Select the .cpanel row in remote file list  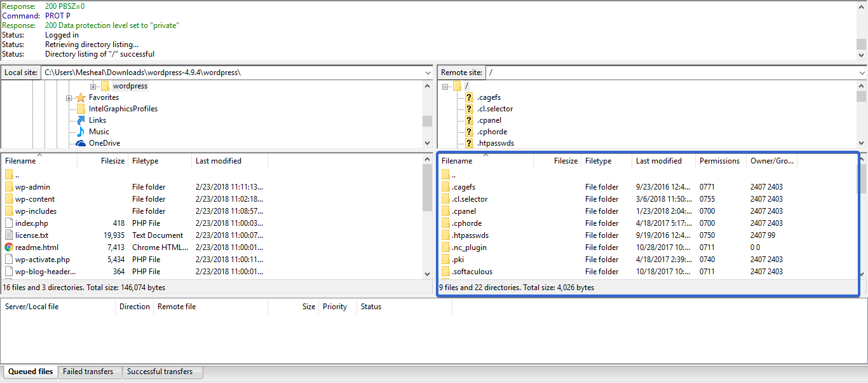click(648, 211)
